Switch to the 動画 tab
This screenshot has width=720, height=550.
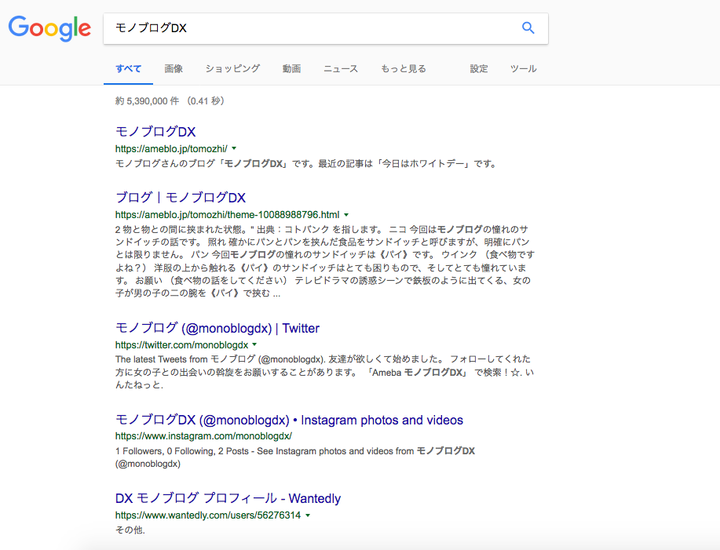[x=292, y=69]
